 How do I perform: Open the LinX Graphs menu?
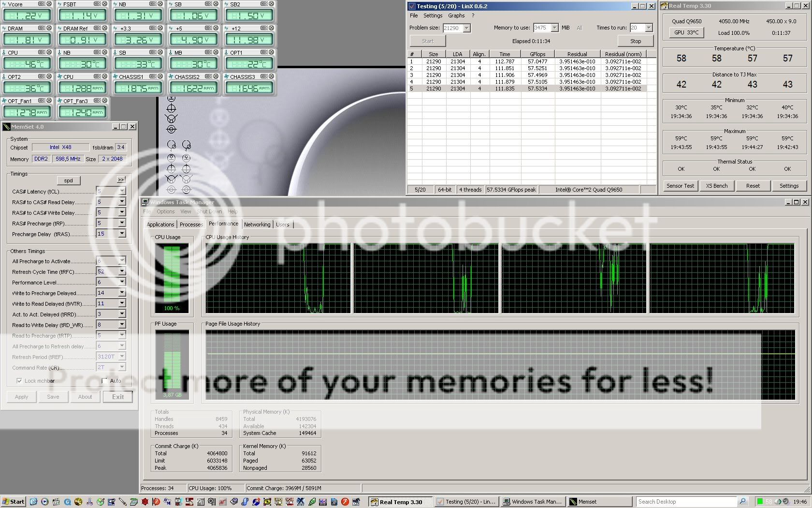point(456,15)
